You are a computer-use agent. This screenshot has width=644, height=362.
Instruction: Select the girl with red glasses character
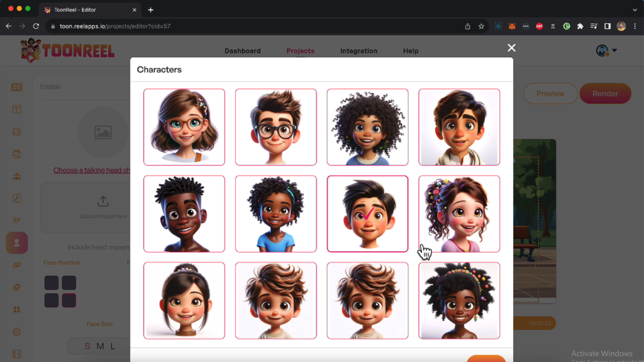(184, 127)
